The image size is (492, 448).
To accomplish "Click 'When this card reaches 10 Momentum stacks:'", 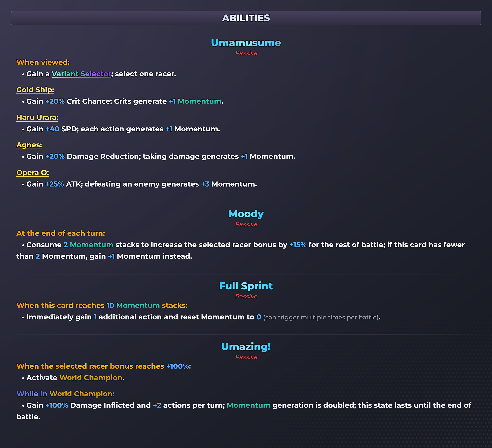I will click(102, 305).
